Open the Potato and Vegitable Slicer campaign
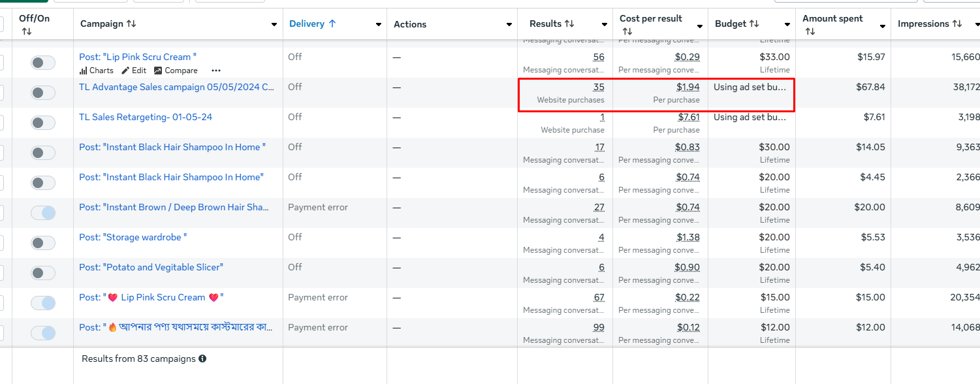The image size is (980, 384). tap(151, 267)
